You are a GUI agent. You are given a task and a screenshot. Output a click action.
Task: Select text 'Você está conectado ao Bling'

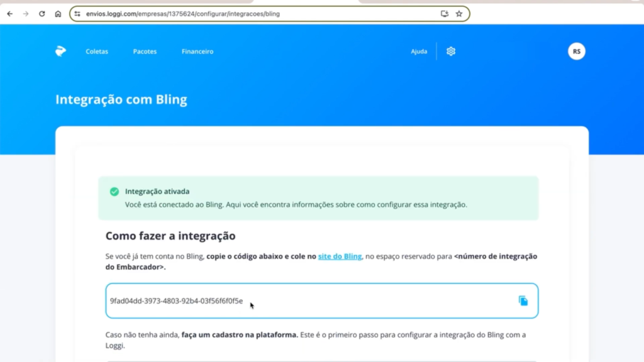[x=174, y=204]
